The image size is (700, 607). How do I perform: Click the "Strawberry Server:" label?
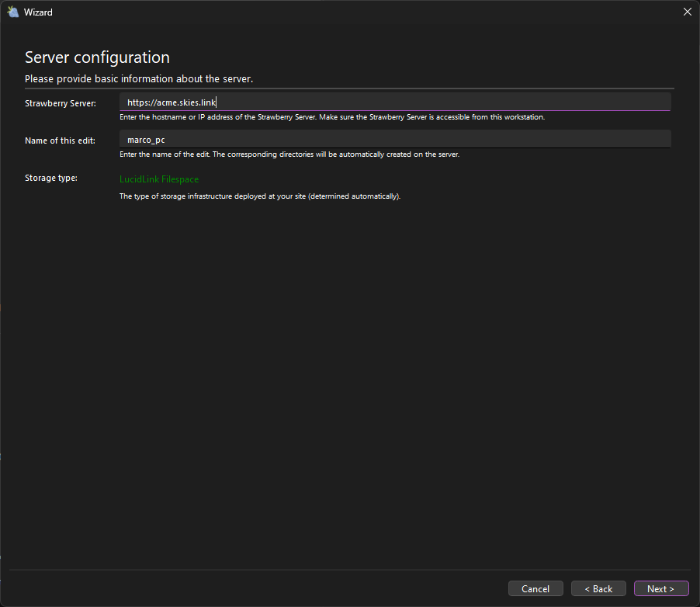pyautogui.click(x=61, y=103)
